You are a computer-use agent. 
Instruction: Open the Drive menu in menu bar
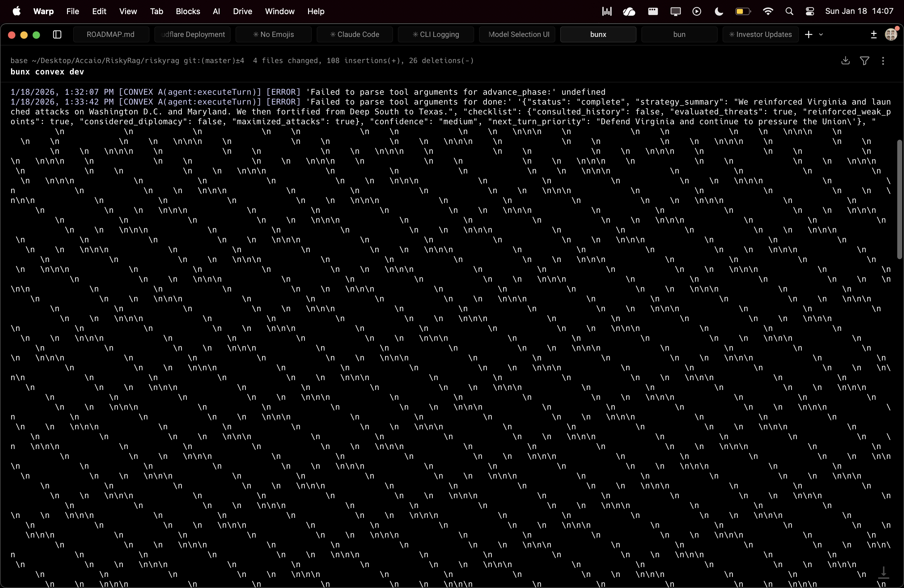point(242,11)
